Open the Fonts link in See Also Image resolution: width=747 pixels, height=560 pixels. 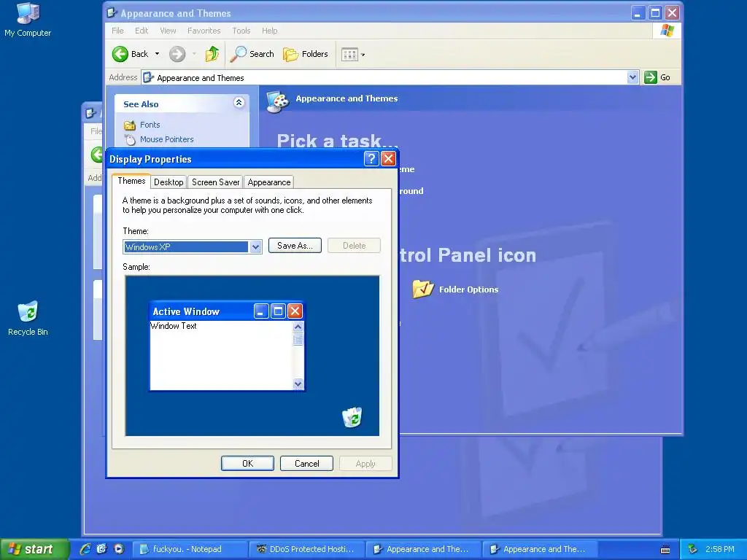150,125
